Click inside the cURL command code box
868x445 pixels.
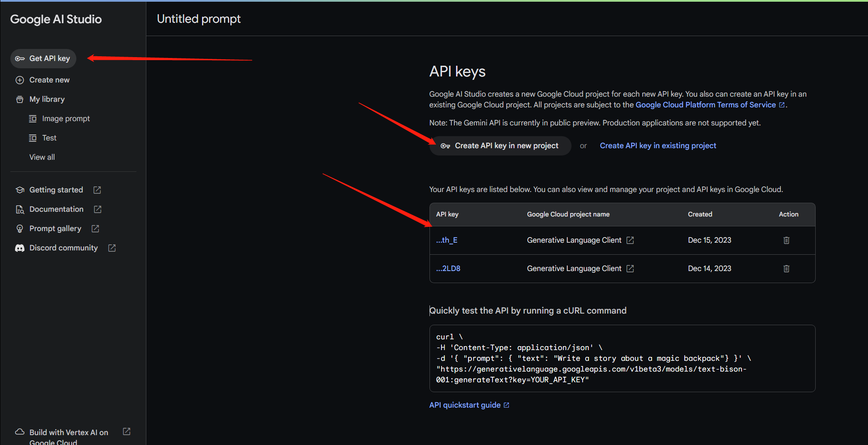[x=622, y=358]
